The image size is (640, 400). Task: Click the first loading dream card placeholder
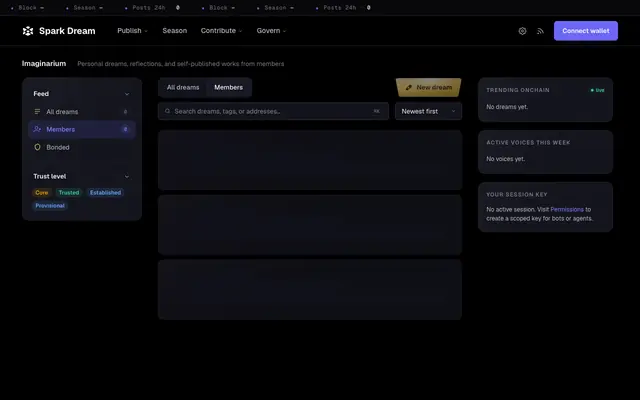pyautogui.click(x=310, y=160)
